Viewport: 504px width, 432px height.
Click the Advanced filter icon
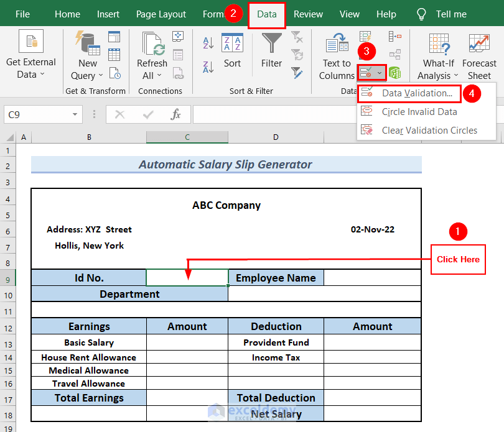pos(297,72)
